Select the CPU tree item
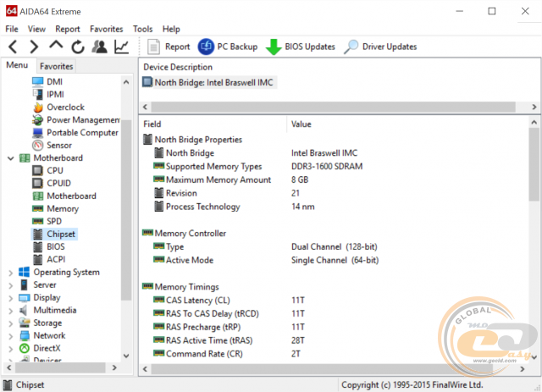Viewport: 542px width, 392px height. [55, 170]
